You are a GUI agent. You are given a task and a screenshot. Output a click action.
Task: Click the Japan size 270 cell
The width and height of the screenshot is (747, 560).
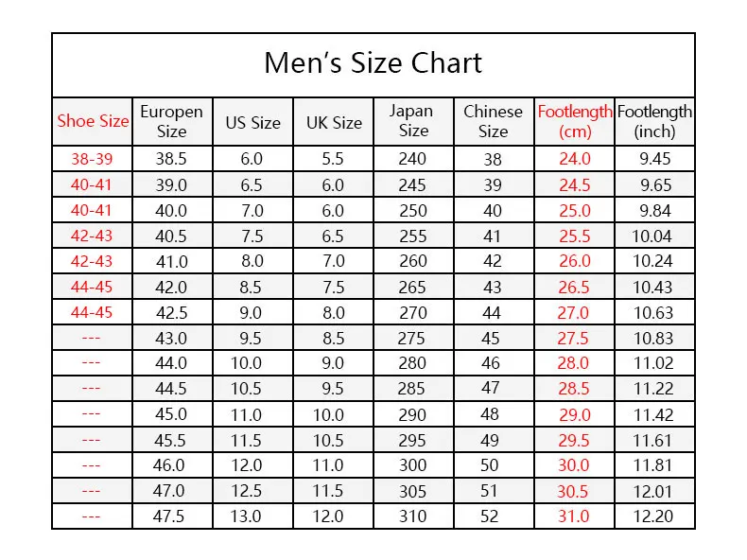pyautogui.click(x=413, y=313)
